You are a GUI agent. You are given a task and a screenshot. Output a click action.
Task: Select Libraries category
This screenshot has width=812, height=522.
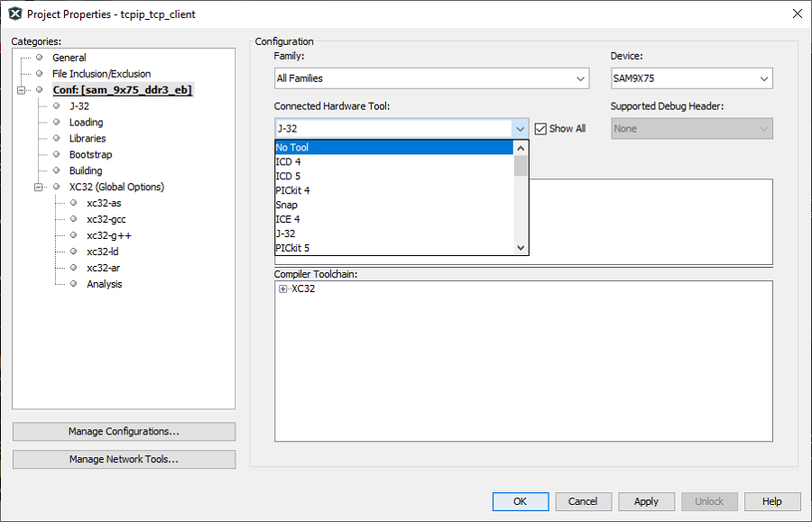88,138
